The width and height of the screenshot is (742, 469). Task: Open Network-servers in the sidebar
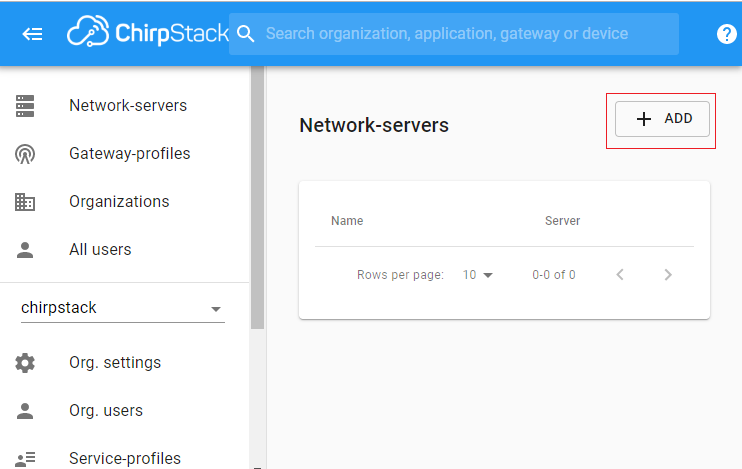click(128, 106)
